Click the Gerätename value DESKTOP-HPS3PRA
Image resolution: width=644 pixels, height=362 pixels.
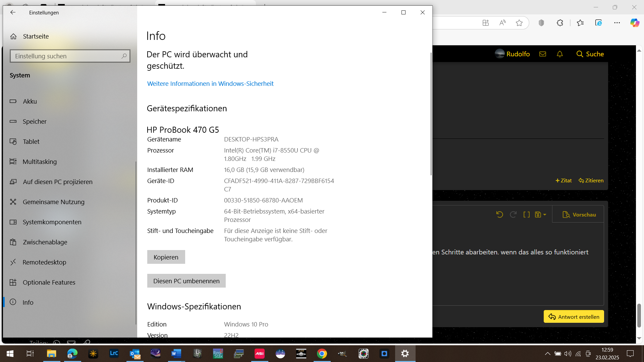251,139
